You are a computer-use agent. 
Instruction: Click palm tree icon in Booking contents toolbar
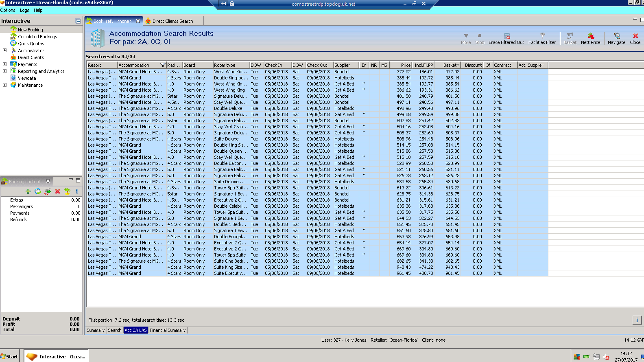pyautogui.click(x=67, y=191)
